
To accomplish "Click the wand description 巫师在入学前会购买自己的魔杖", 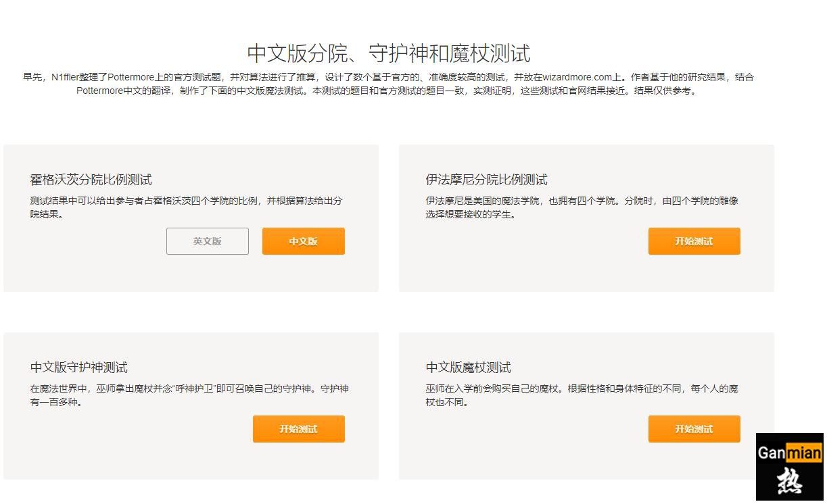I will point(582,395).
